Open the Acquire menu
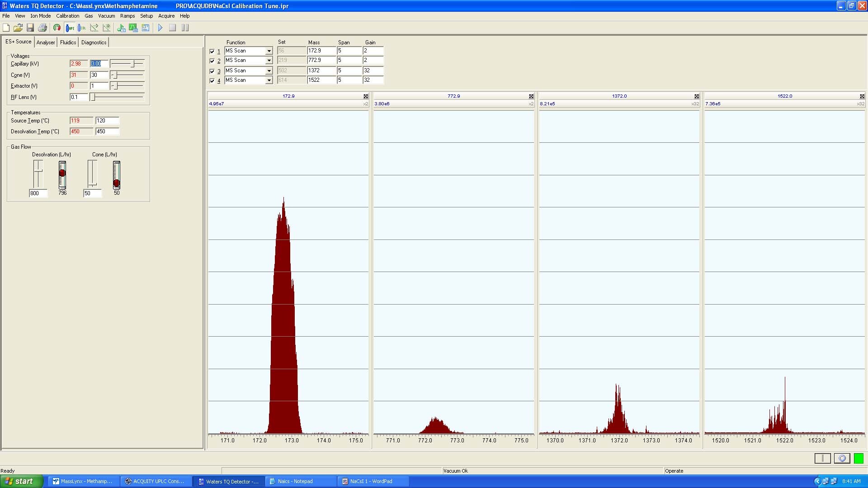868x488 pixels. (x=166, y=16)
